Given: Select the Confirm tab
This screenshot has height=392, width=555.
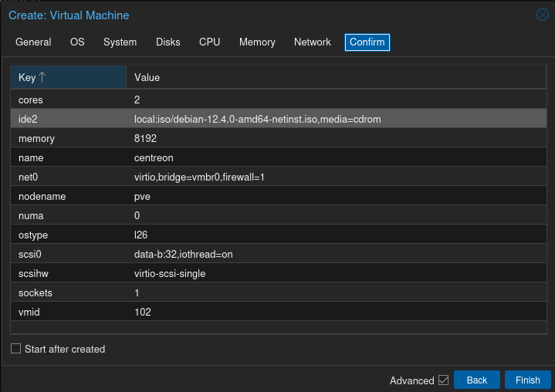Looking at the screenshot, I should (x=367, y=42).
